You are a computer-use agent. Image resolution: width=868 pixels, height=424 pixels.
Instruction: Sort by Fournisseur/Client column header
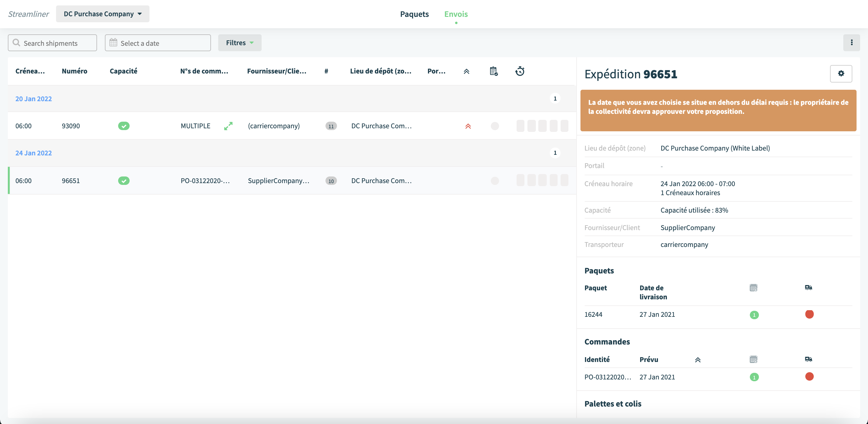277,71
